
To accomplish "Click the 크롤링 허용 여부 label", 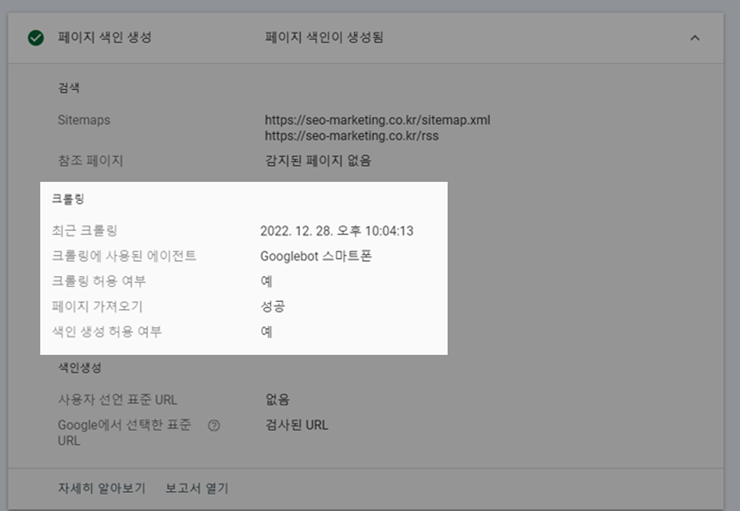I will pos(99,281).
